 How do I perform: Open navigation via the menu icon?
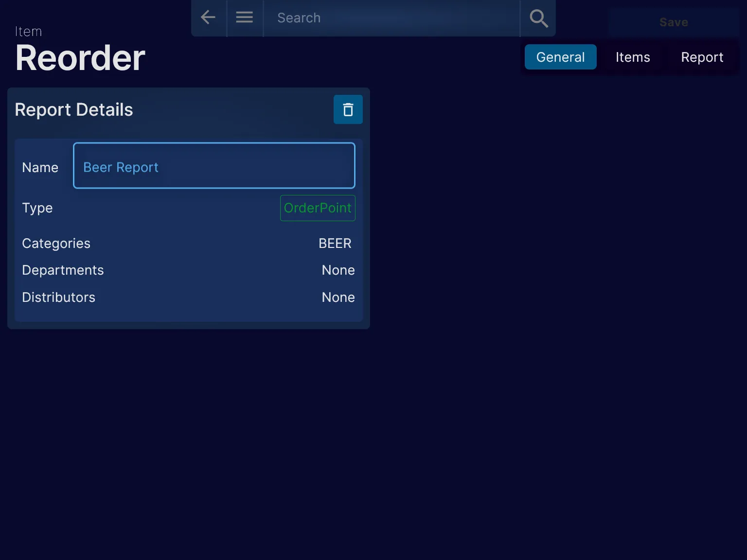pos(244,17)
